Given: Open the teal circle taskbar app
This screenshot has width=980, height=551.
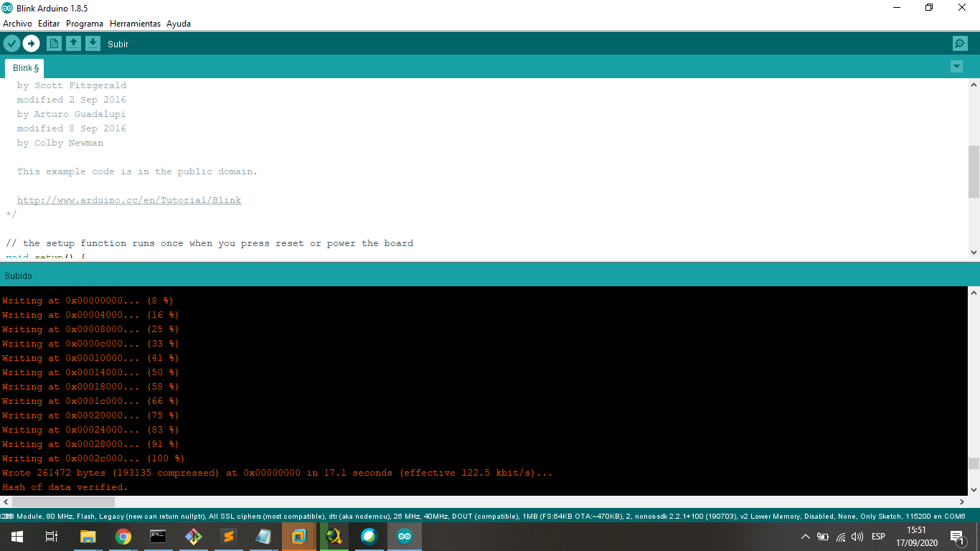Looking at the screenshot, I should [369, 537].
